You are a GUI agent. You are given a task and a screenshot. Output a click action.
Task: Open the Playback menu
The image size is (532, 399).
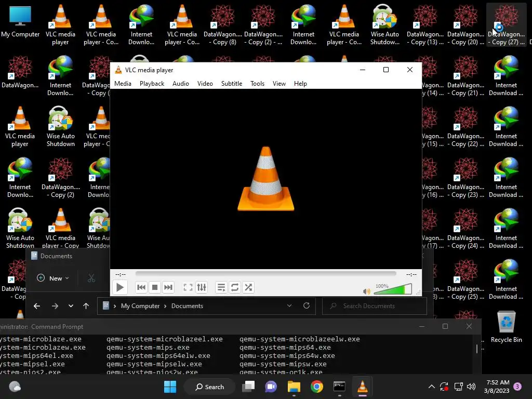coord(152,84)
